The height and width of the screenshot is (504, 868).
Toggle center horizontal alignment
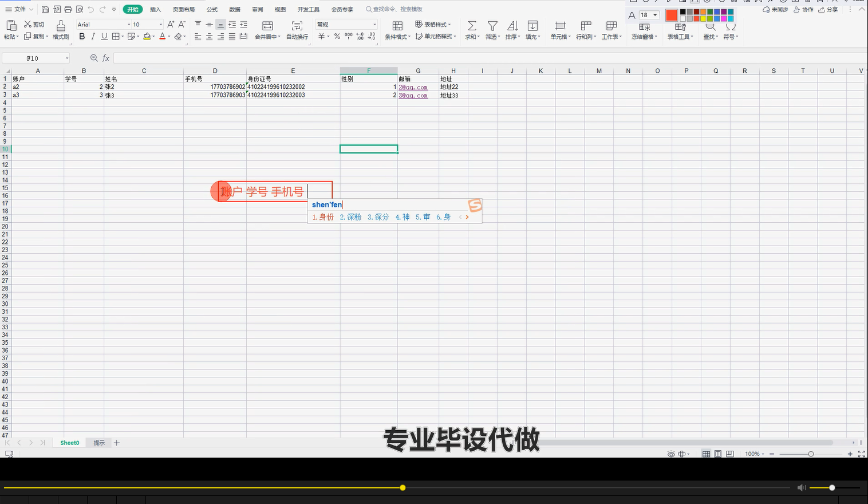pyautogui.click(x=209, y=36)
